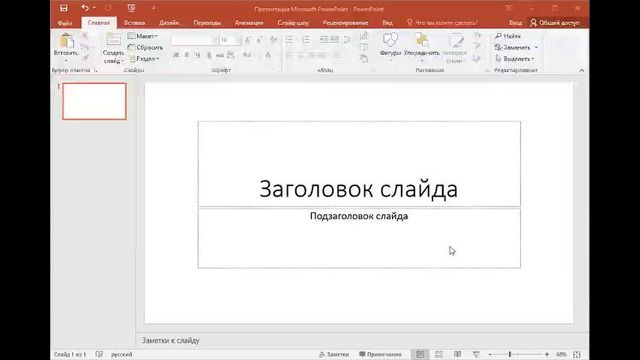Click the Вход sign-in link
640x360 pixels.
(x=516, y=23)
